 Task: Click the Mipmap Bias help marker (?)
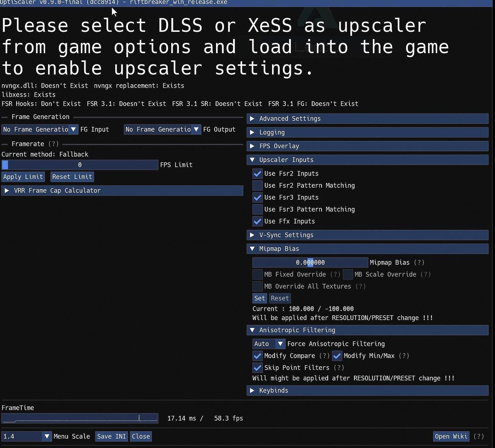419,263
